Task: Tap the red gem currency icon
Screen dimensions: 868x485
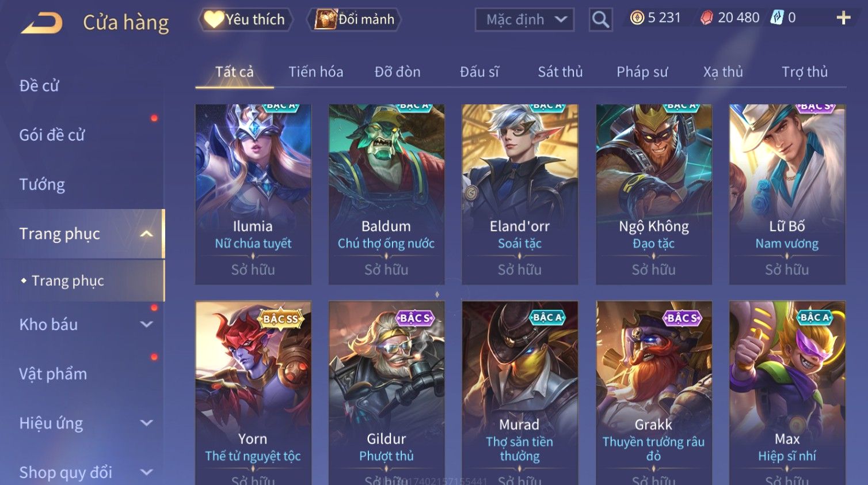Action: [706, 18]
